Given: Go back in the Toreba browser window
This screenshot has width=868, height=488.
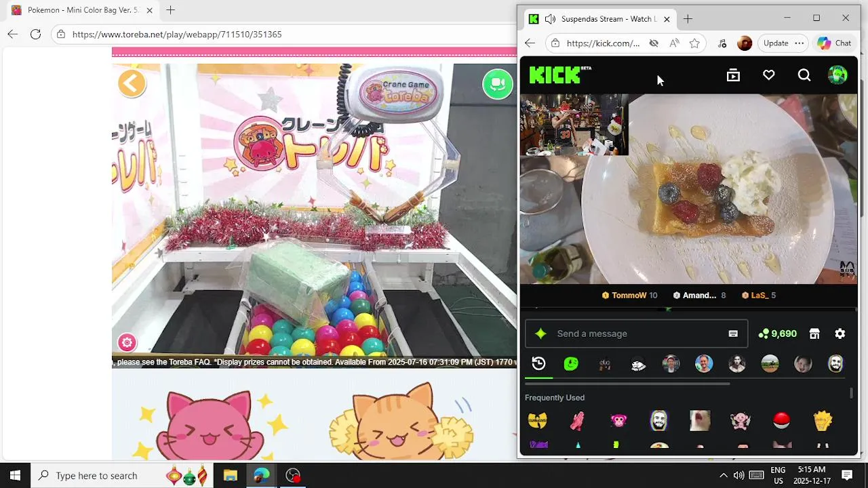Looking at the screenshot, I should click(13, 34).
